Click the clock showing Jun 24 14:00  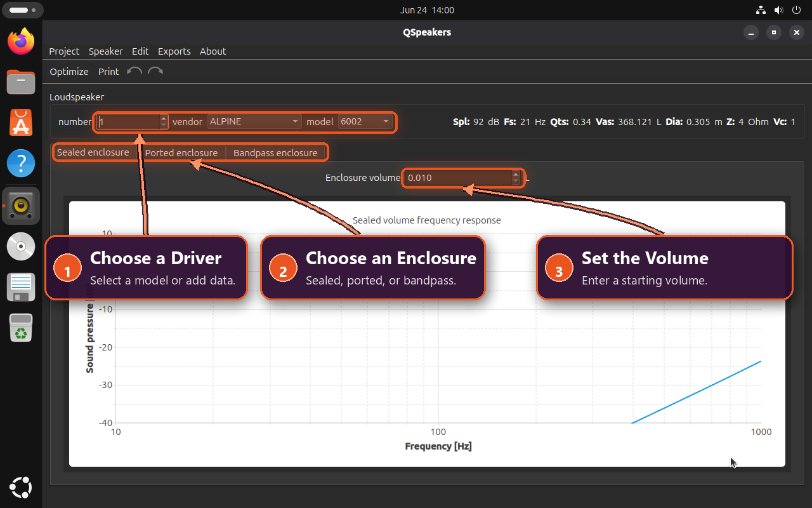[x=427, y=10]
